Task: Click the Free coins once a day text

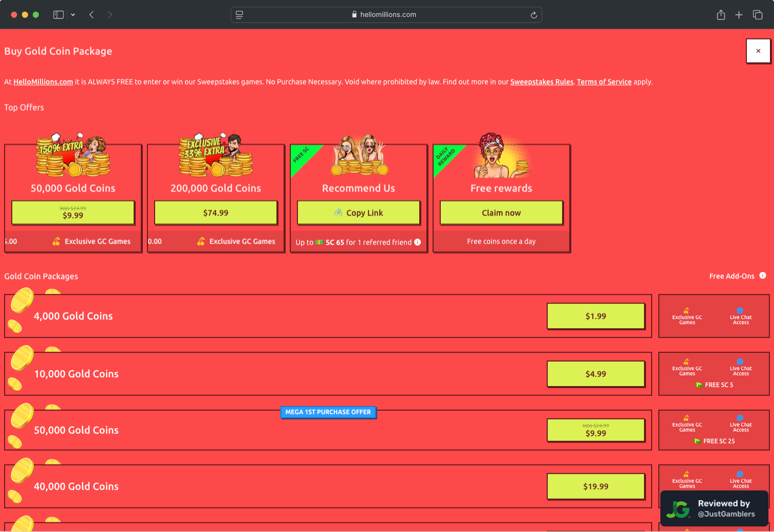Action: pyautogui.click(x=501, y=241)
